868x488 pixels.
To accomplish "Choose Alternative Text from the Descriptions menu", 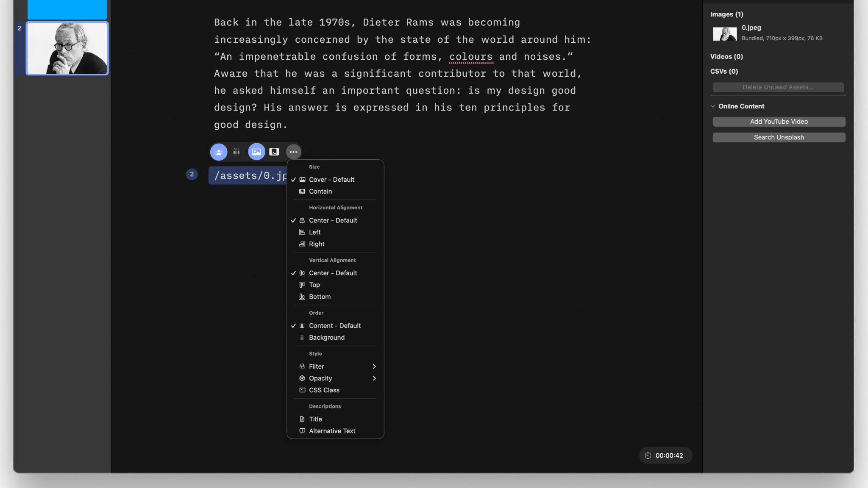I will [x=332, y=431].
